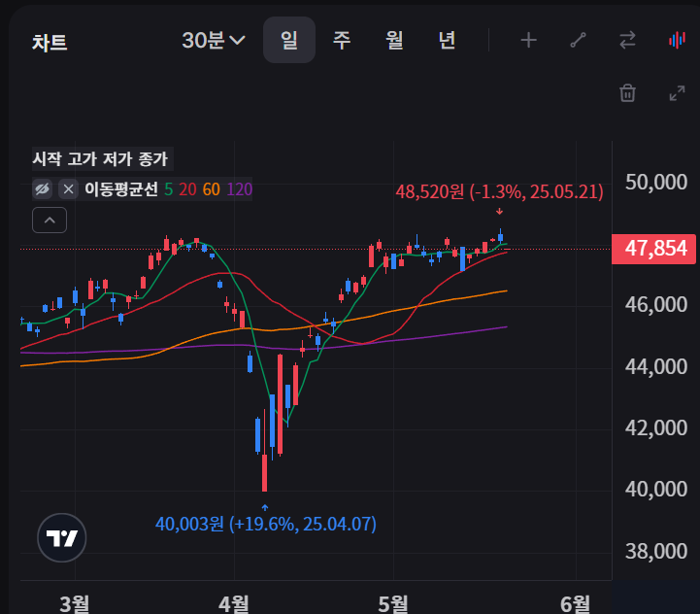Click the plus add-indicator icon
Screen dimensions: 700x614
528,40
